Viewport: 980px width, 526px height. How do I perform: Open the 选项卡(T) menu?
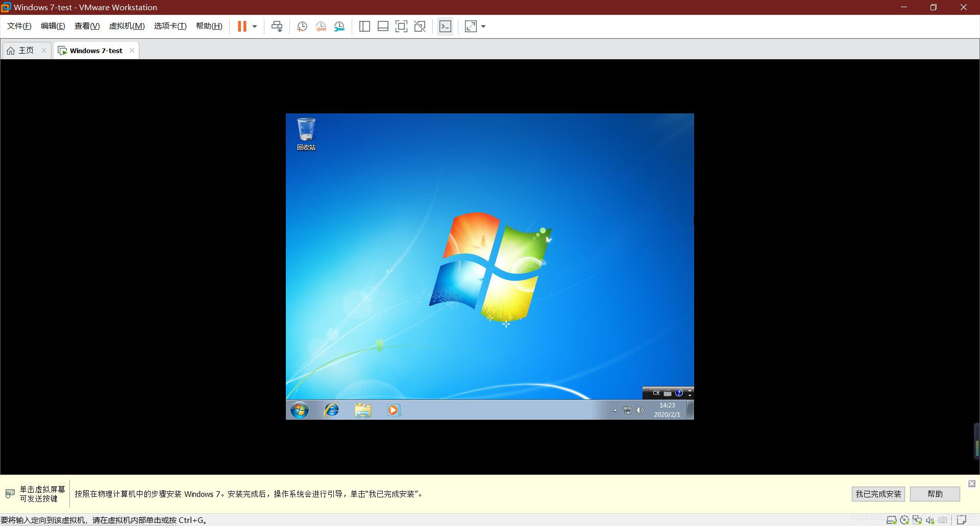[170, 26]
